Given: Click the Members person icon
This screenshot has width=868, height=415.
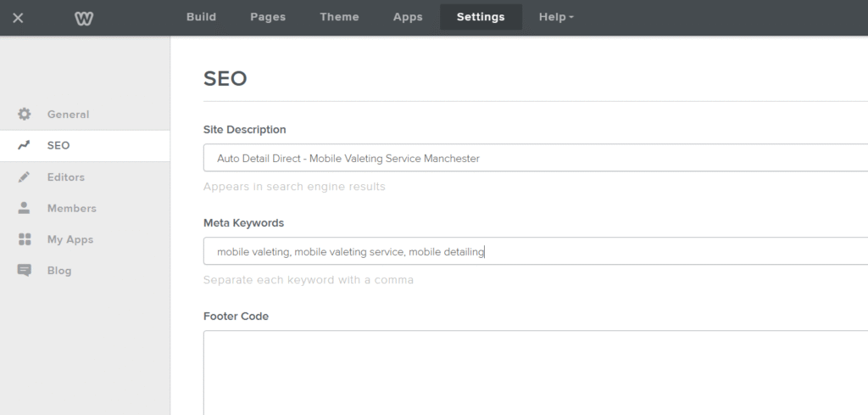Looking at the screenshot, I should click(25, 208).
